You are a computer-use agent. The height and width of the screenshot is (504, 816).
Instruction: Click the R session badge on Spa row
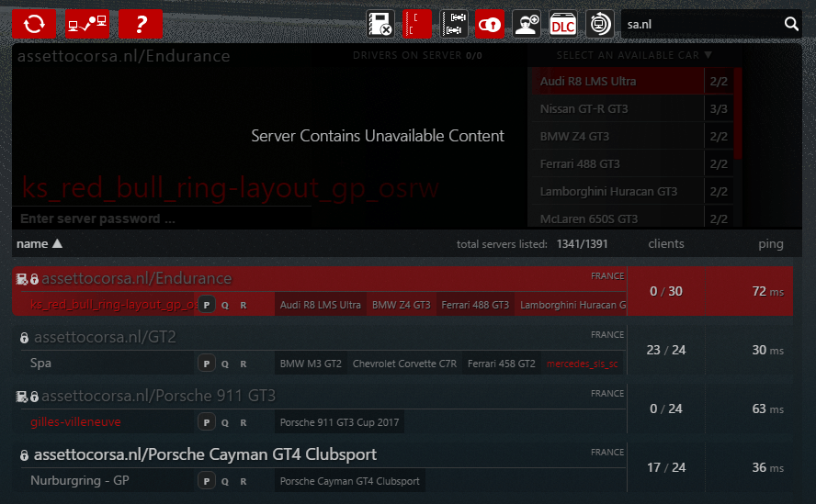coord(243,364)
